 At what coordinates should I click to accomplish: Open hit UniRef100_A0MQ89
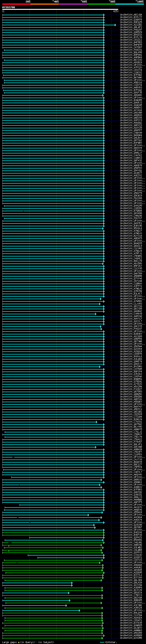(x=131, y=635)
